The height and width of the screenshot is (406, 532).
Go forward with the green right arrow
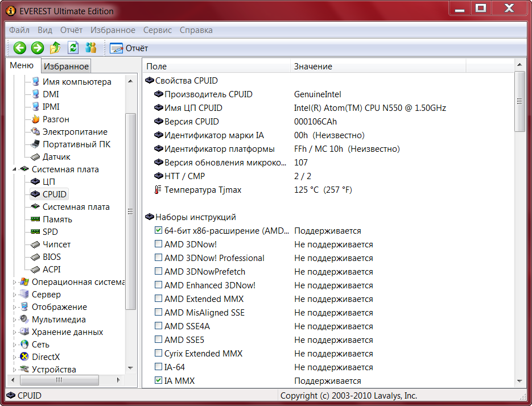(38, 48)
